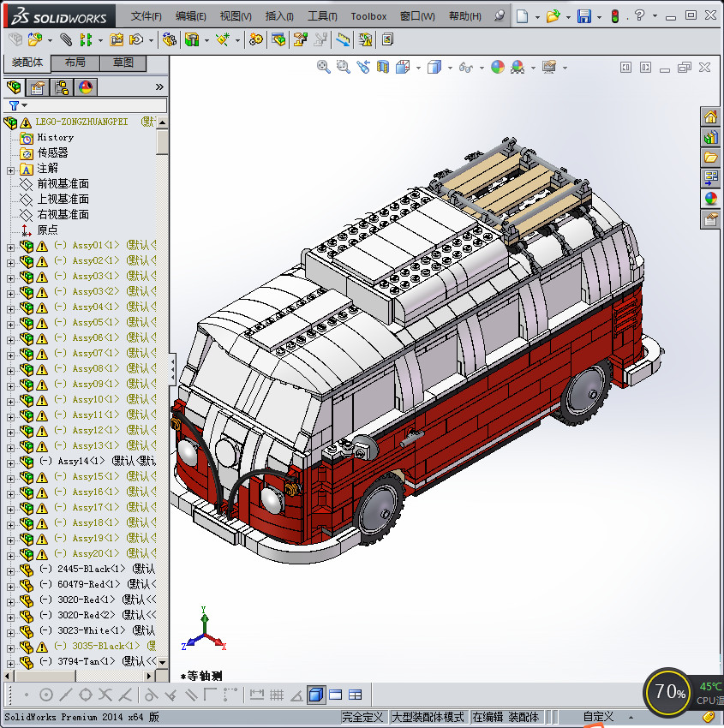Click the SolidWorks Resources home icon
The height and width of the screenshot is (728, 724).
(710, 117)
